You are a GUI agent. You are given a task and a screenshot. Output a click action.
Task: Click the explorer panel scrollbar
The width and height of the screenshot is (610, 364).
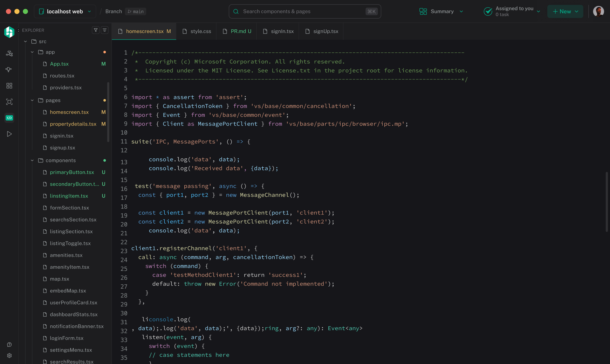click(108, 112)
